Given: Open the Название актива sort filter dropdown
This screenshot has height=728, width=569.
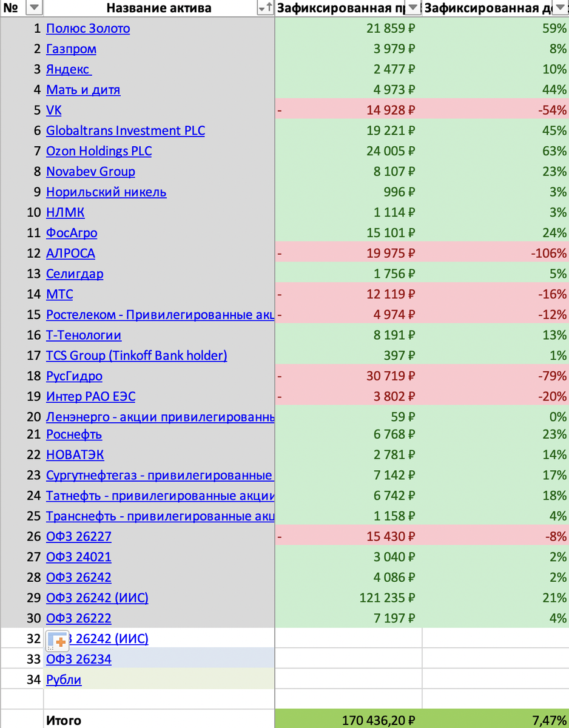Looking at the screenshot, I should pos(265,8).
